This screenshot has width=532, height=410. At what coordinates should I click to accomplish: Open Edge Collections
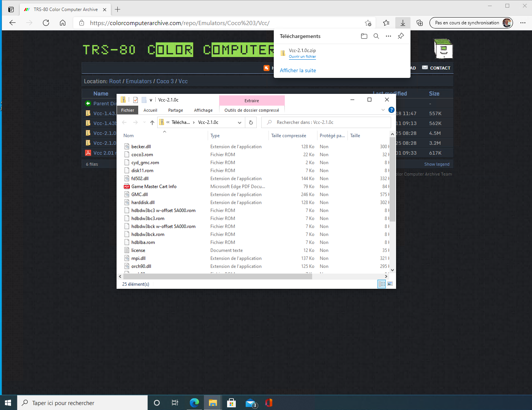[420, 23]
